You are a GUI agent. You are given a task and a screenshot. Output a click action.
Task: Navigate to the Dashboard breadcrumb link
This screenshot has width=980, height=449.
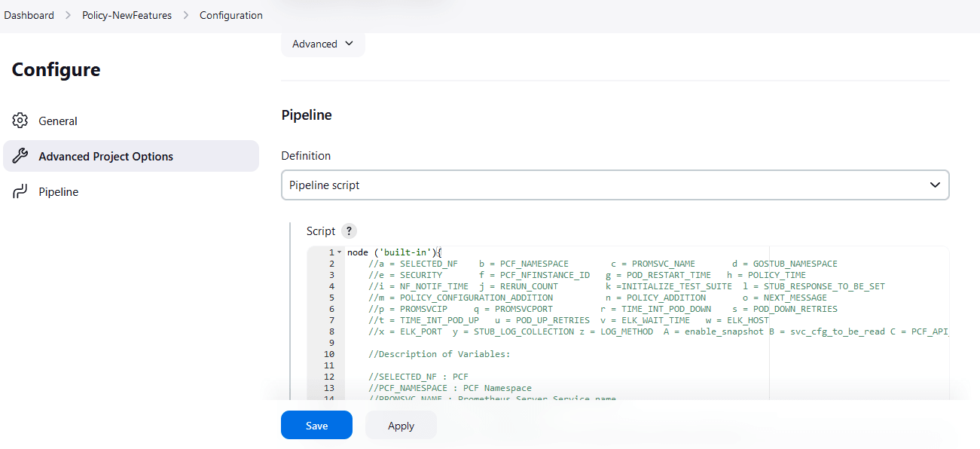pyautogui.click(x=29, y=14)
